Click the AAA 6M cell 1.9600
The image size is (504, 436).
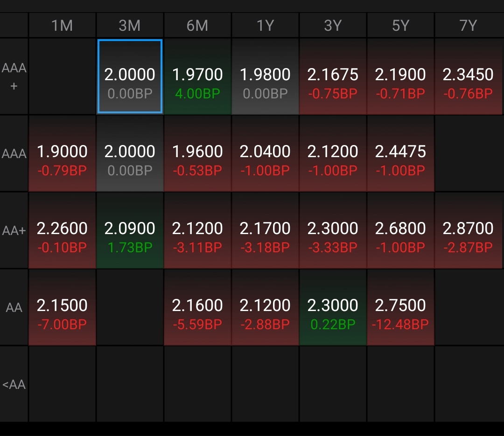(x=197, y=153)
